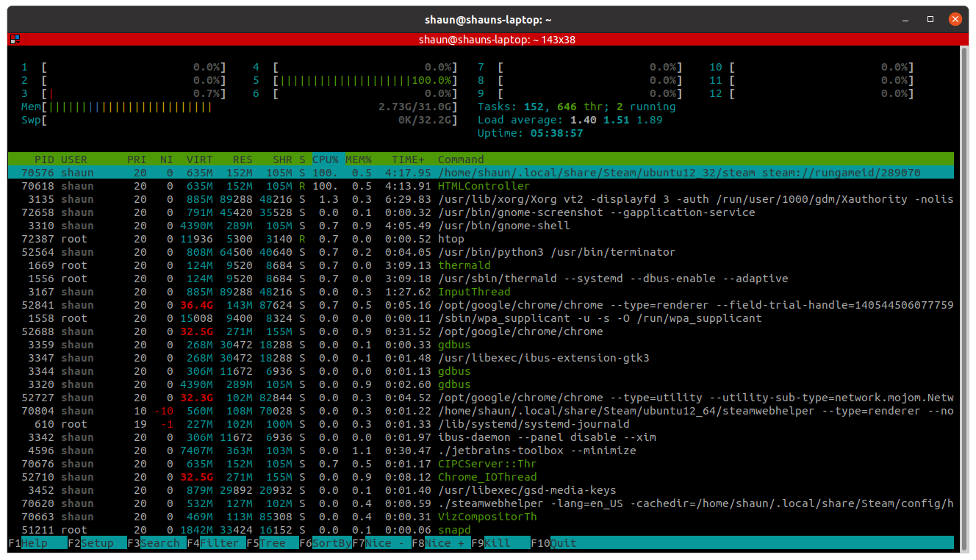Open F6 SortBy menu

325,543
